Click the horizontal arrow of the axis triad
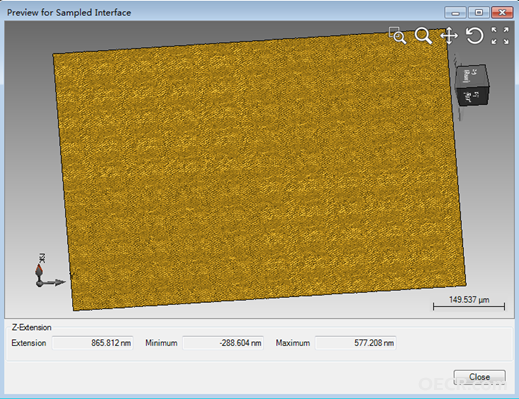The height and width of the screenshot is (399, 519). [x=55, y=283]
